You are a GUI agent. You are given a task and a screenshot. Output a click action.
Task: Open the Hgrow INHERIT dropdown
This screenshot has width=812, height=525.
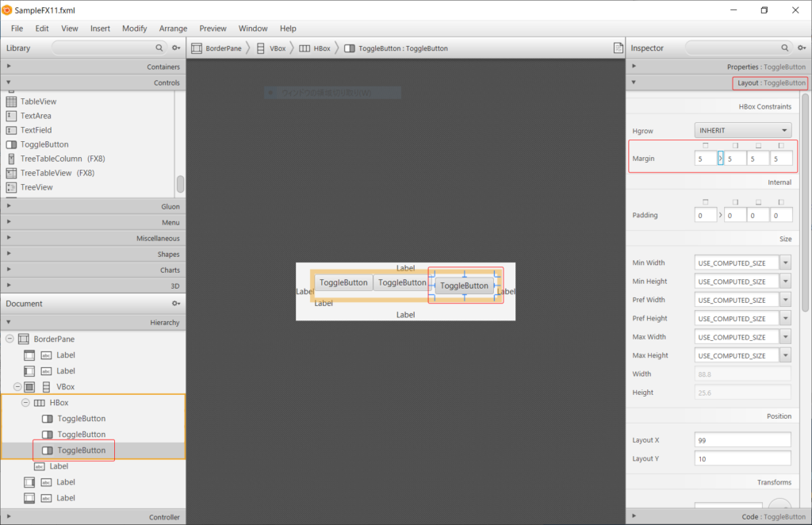click(x=742, y=129)
